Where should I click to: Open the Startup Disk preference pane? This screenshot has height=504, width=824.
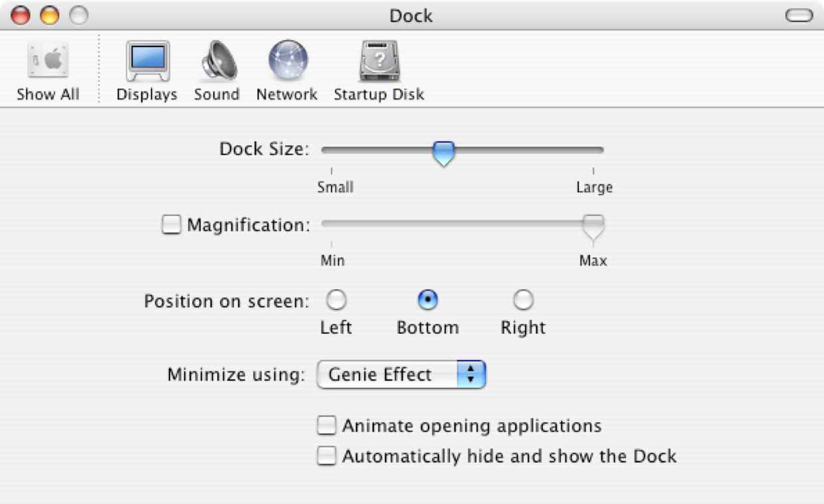click(379, 72)
